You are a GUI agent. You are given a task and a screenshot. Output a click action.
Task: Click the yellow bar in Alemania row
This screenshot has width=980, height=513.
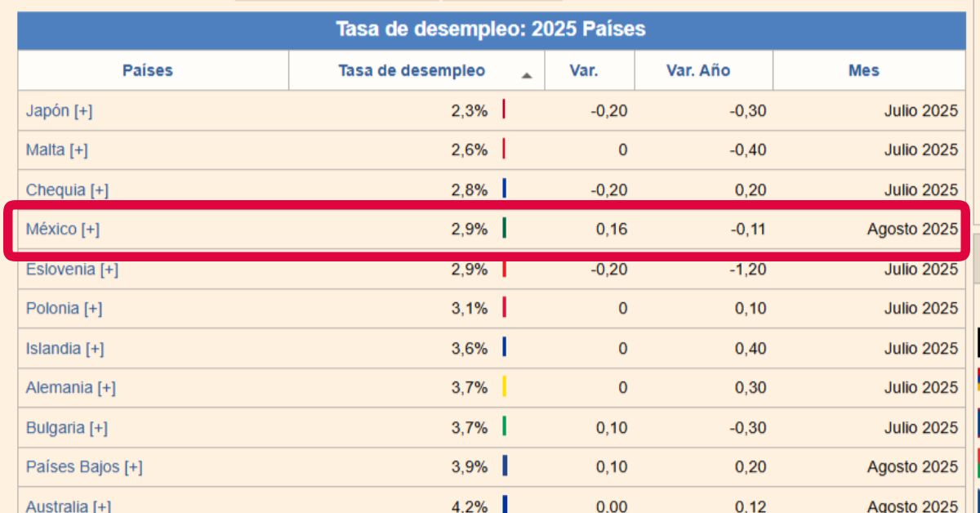[x=504, y=386]
